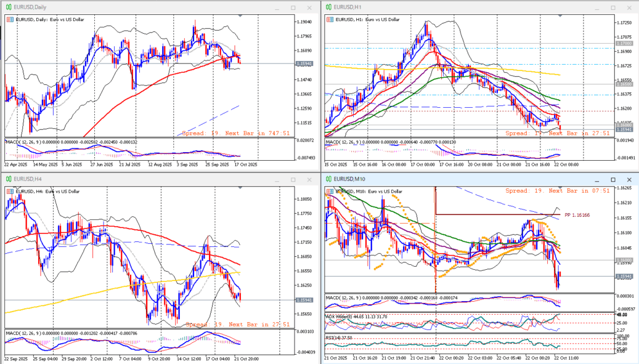The image size is (639, 364).
Task: Maximize the EURUSD,H4 chart window
Action: pyautogui.click(x=293, y=178)
